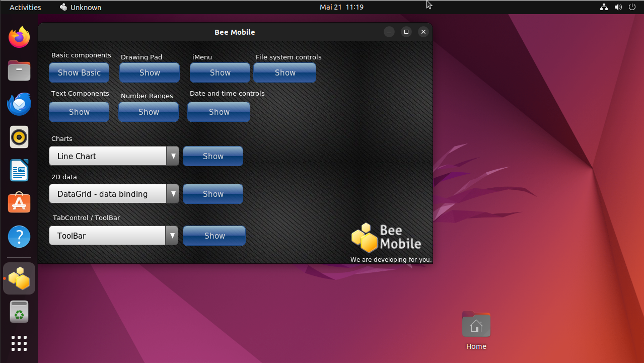Show Date and time controls demo
Screen dimensions: 644x363
[219, 112]
